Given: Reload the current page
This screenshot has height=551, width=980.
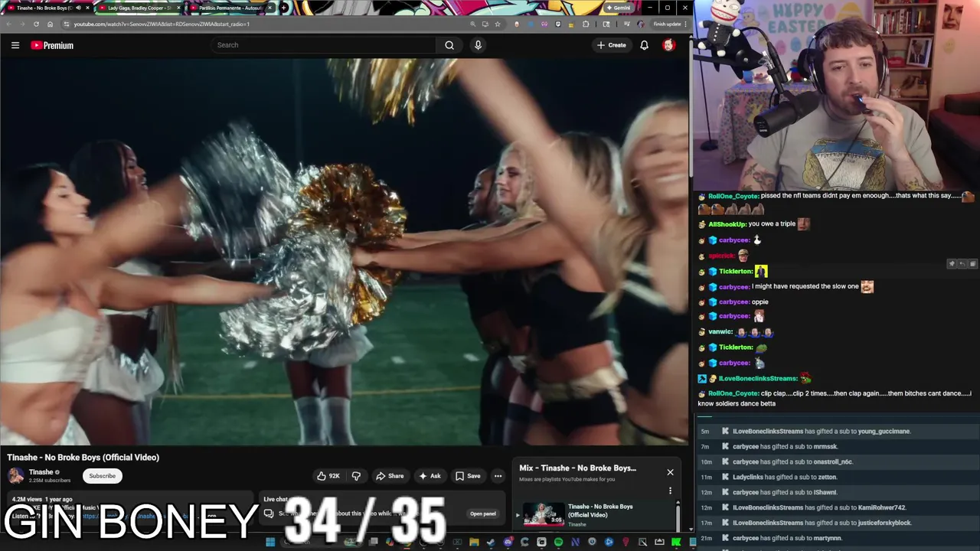Looking at the screenshot, I should (36, 24).
